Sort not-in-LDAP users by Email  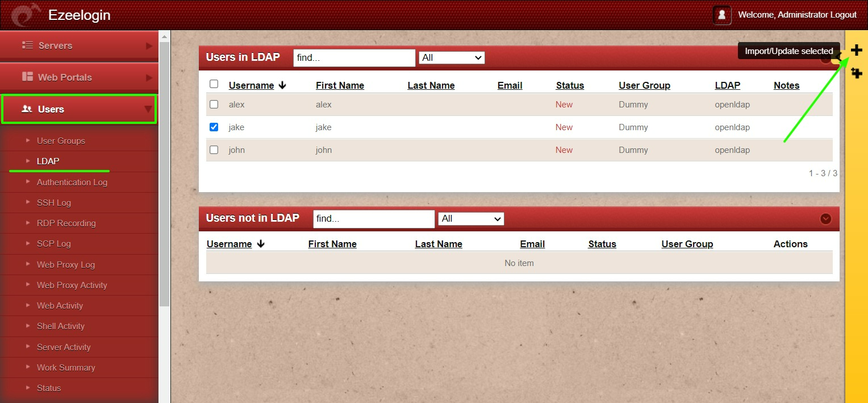click(532, 244)
